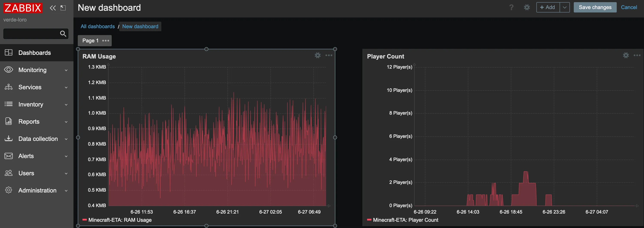Click the verde-loro server name
This screenshot has height=228, width=644.
[15, 20]
